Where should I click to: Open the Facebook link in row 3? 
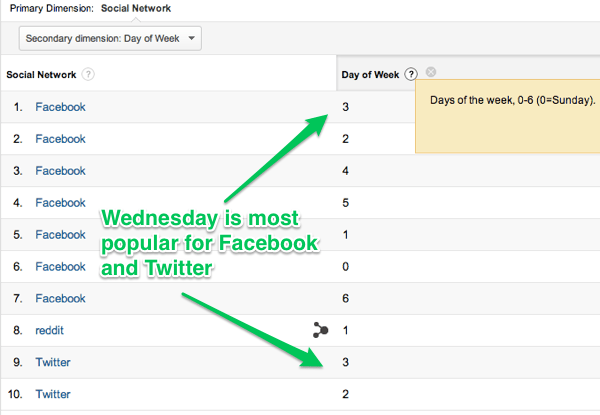(60, 171)
